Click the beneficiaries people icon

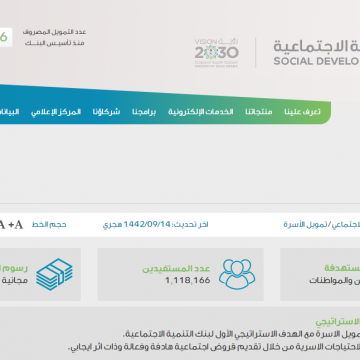237,274
